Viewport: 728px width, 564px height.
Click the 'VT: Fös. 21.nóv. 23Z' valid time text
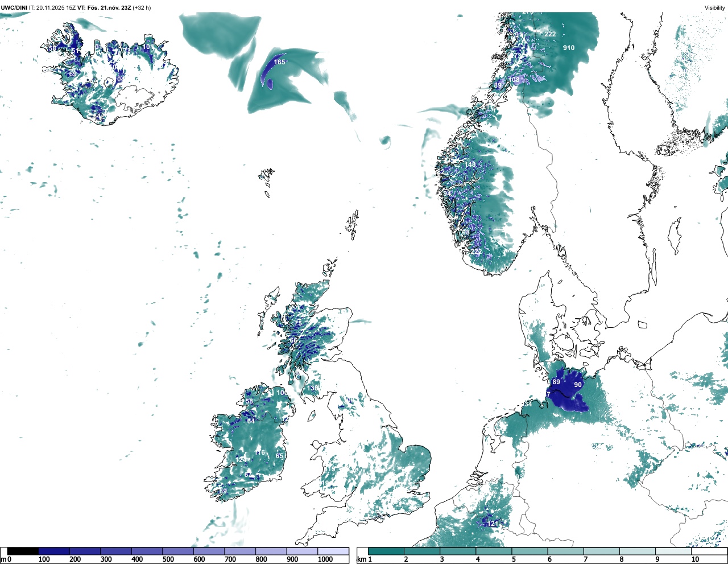(x=104, y=8)
